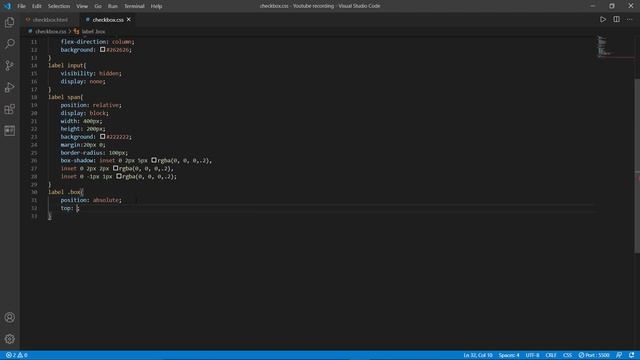Click 'position: absolute;' on line 31

tap(91, 200)
